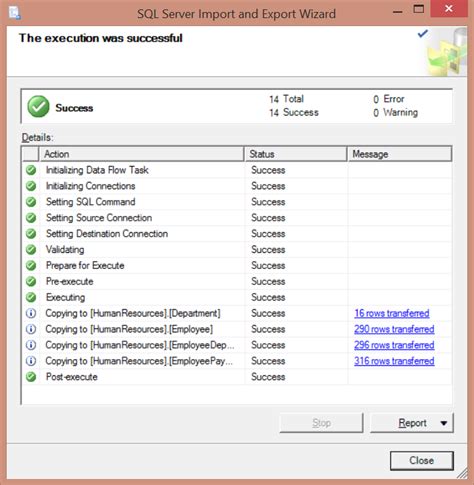Maximize the wizard window
The width and height of the screenshot is (474, 485).
[x=419, y=9]
